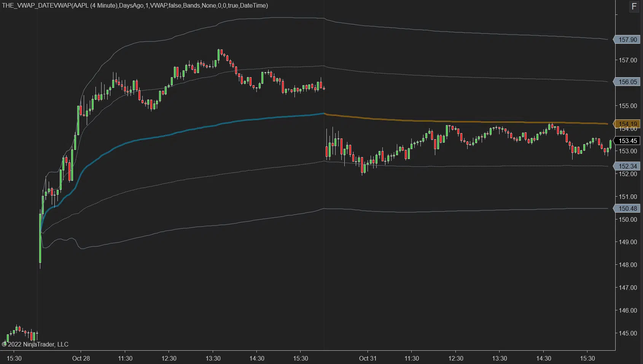Click the 150.48 lower band price marker
The width and height of the screenshot is (643, 364).
tap(627, 208)
